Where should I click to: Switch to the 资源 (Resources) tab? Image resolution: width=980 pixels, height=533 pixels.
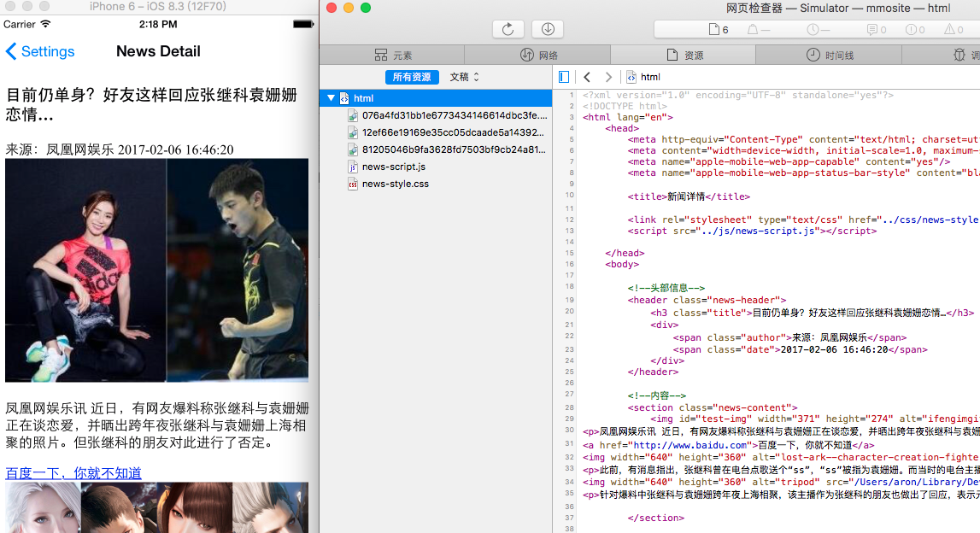click(x=684, y=55)
